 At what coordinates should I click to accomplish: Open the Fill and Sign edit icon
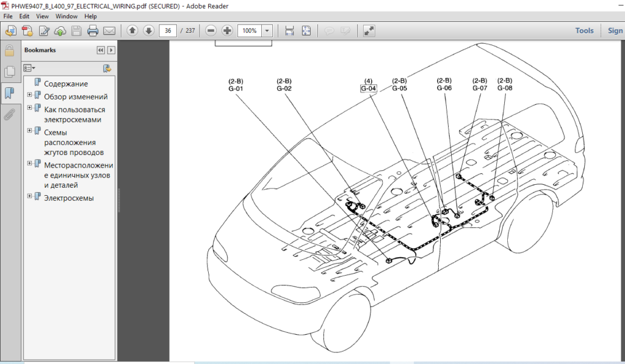(x=44, y=30)
